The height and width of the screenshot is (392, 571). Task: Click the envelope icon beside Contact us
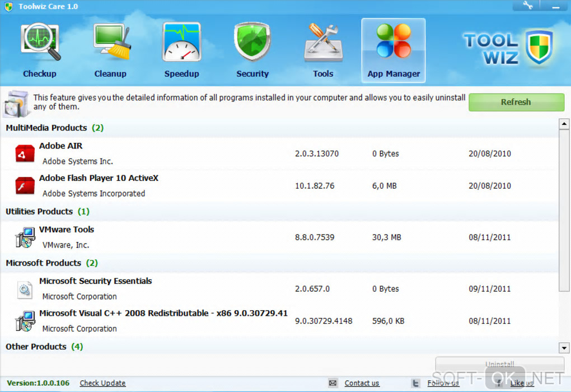333,383
